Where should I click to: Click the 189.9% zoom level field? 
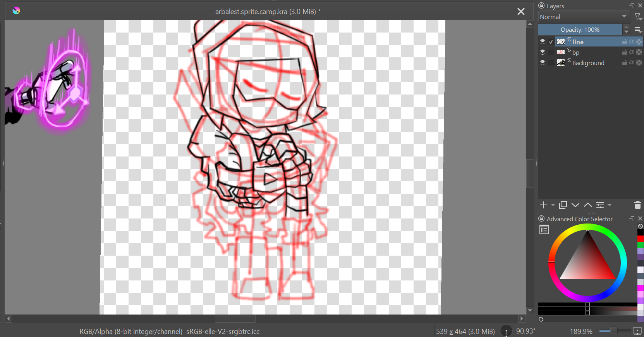click(x=581, y=331)
